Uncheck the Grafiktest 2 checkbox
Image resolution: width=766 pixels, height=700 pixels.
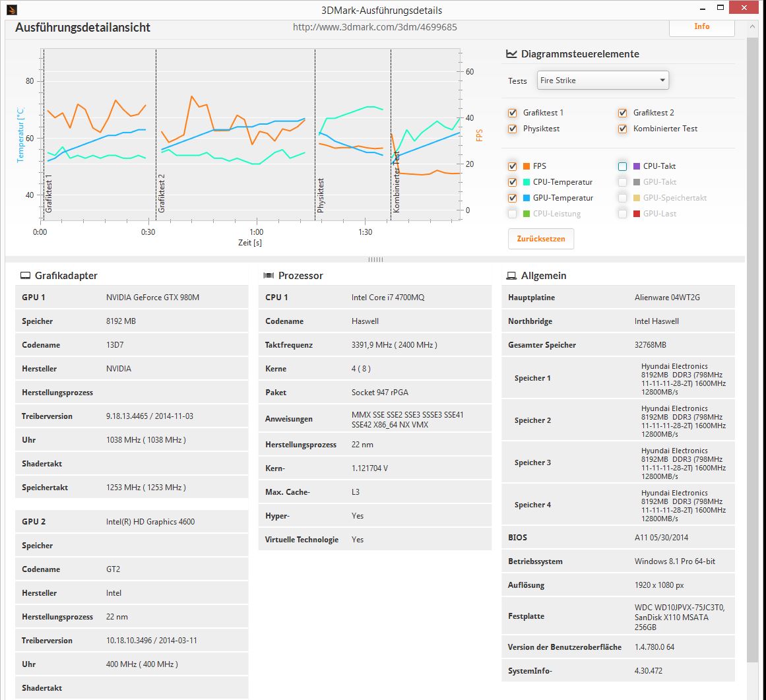pos(622,113)
